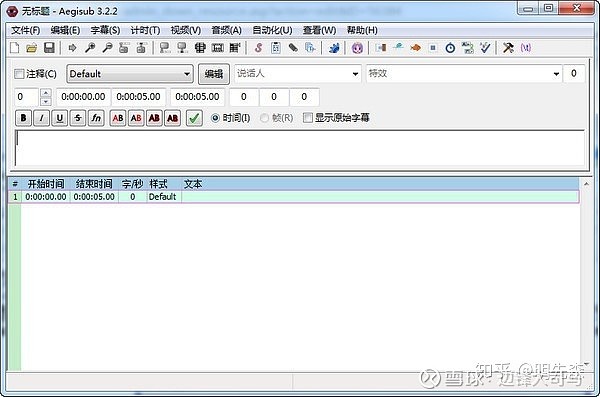Open the 视频(V) menu
600x397 pixels.
tap(186, 30)
